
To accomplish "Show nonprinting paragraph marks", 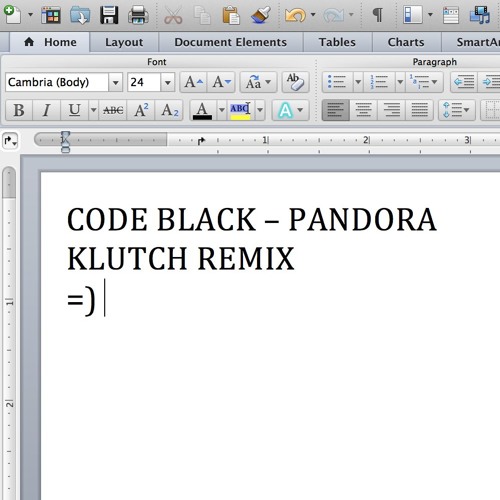I will 377,15.
